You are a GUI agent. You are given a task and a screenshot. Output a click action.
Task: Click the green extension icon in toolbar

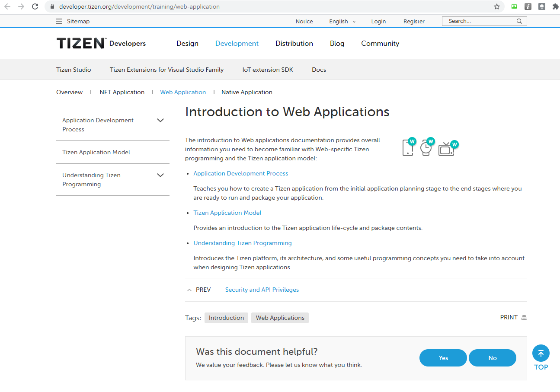(514, 6)
